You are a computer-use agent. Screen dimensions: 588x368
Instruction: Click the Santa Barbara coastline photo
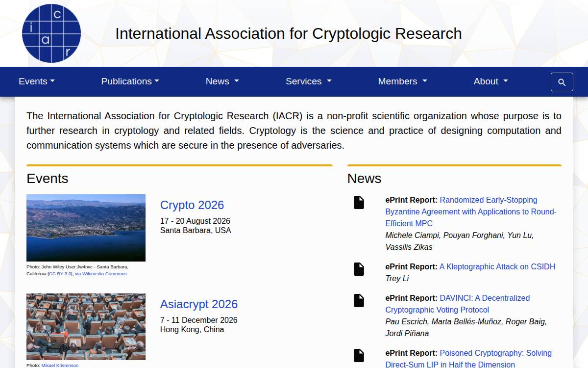point(86,228)
